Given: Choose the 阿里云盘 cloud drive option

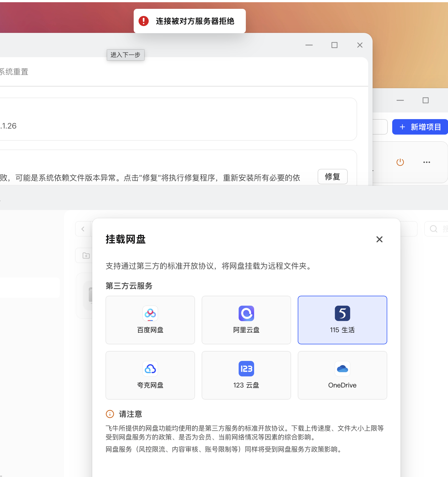Looking at the screenshot, I should [246, 320].
